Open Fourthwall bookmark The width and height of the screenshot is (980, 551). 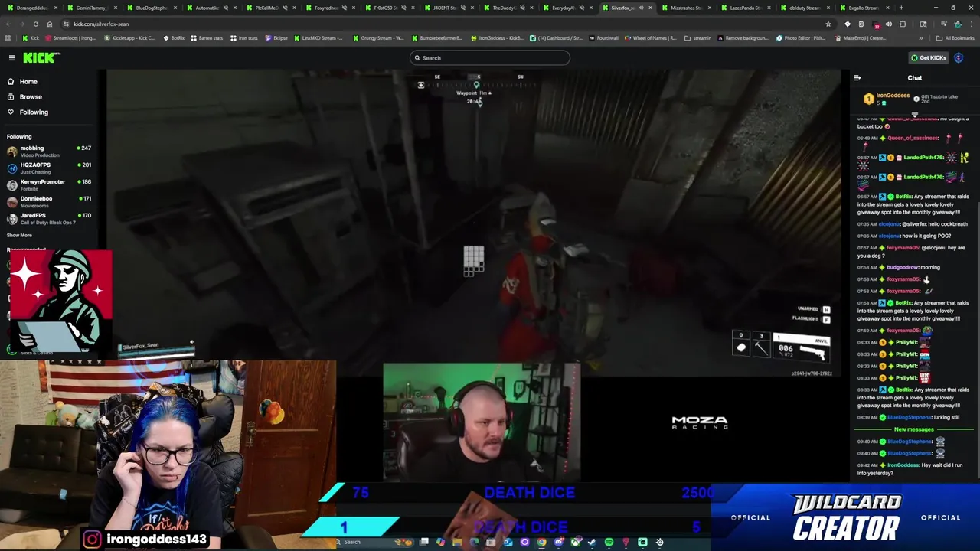pyautogui.click(x=603, y=38)
